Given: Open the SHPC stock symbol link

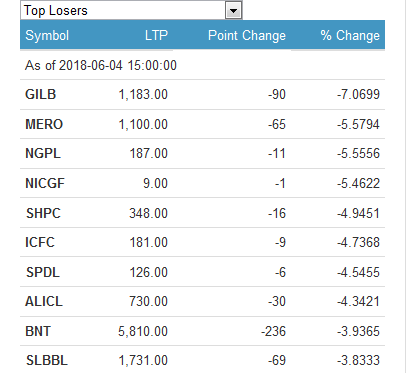Looking at the screenshot, I should [x=43, y=213].
